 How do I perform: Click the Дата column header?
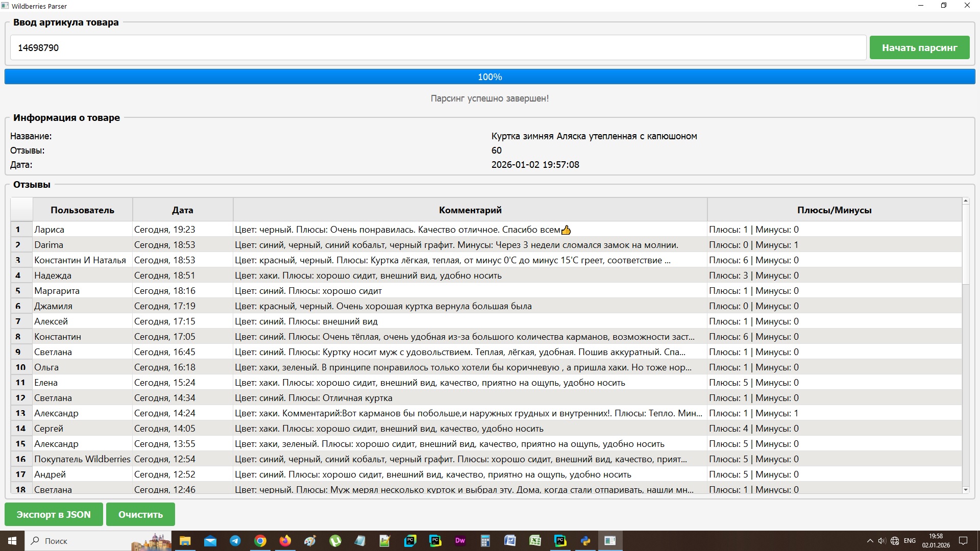pyautogui.click(x=182, y=210)
